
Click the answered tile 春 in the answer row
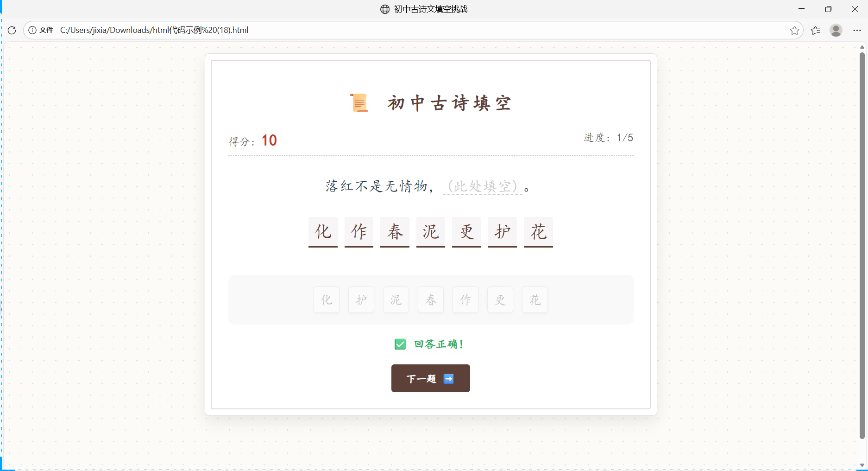[395, 232]
